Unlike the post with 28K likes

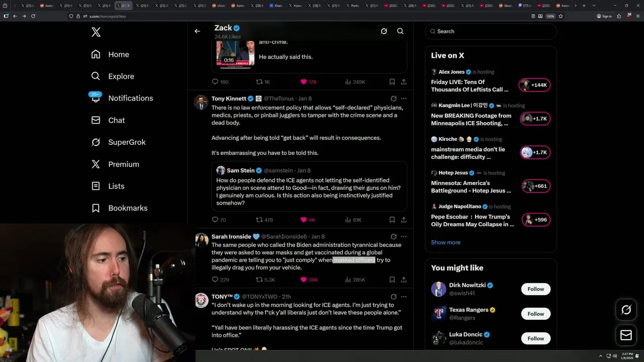point(309,280)
